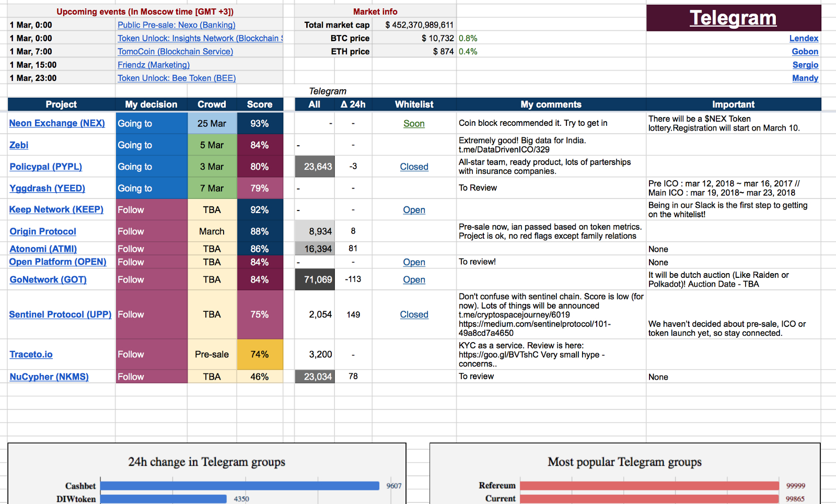Click the 'Open' whitelist link for GoNetwork

point(414,279)
